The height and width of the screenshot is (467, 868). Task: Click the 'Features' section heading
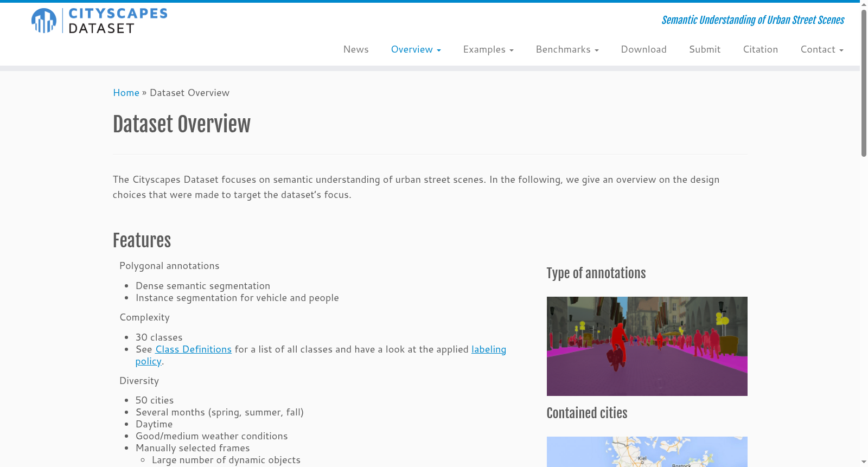[x=142, y=240]
